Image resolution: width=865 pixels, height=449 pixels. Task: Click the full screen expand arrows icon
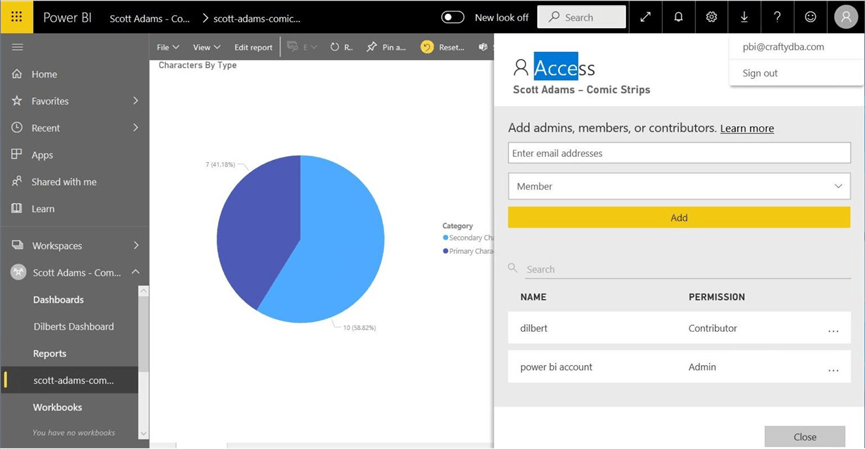click(645, 17)
